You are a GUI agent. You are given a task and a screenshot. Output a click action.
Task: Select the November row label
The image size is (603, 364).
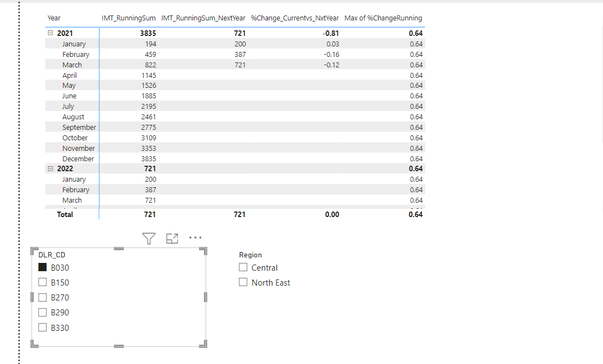click(78, 149)
